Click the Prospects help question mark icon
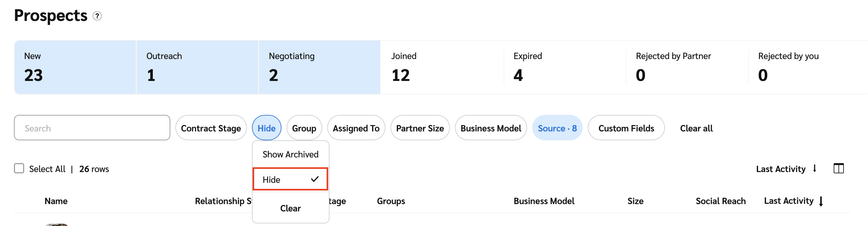 click(x=97, y=16)
